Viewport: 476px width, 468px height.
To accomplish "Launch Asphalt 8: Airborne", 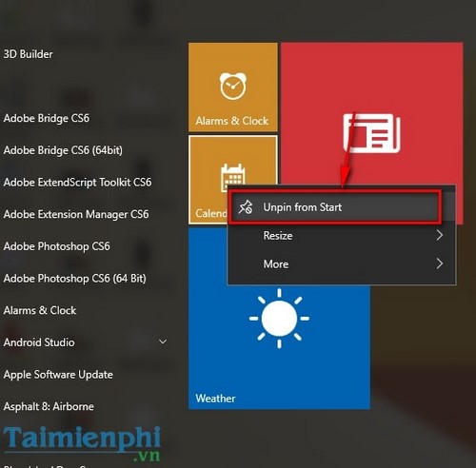I will [49, 406].
